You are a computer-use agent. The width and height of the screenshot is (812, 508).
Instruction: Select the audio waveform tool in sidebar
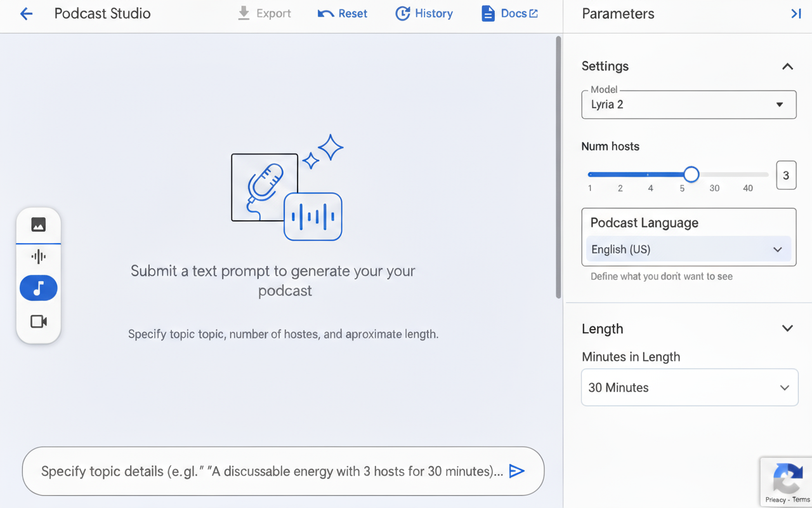click(38, 256)
